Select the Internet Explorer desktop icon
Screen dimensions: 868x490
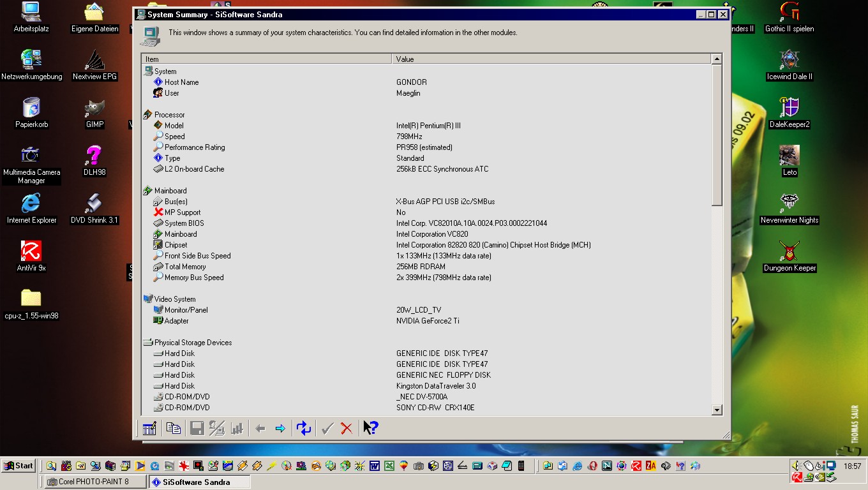[x=31, y=209]
